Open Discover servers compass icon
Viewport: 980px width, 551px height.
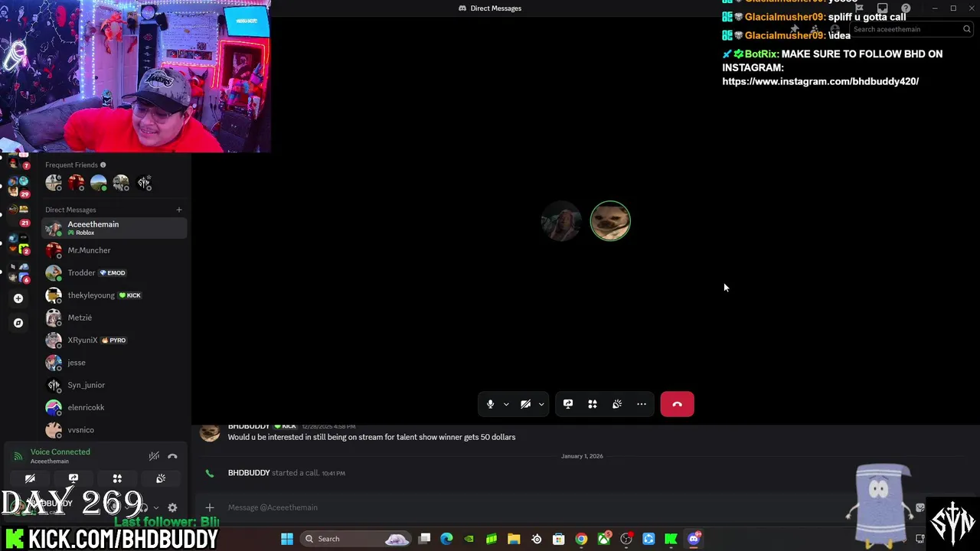(18, 323)
